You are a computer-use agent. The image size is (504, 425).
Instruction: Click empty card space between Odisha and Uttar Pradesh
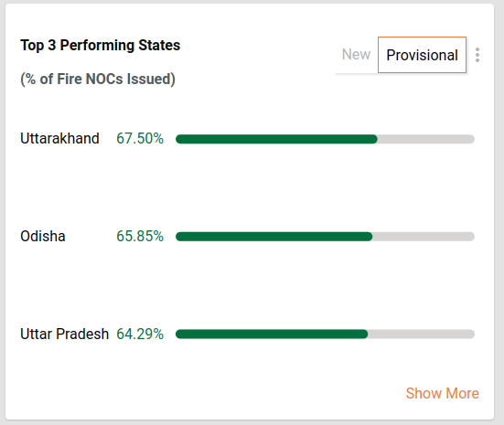point(250,285)
